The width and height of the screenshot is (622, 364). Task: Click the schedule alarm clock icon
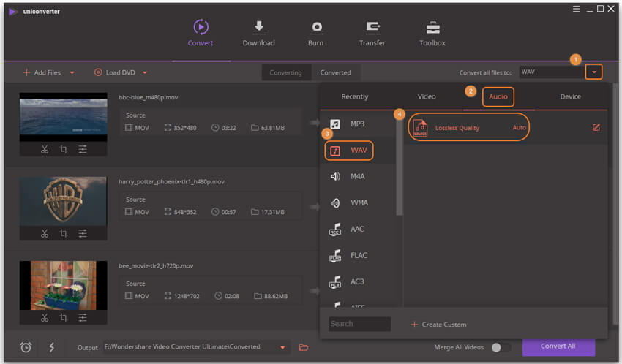click(26, 347)
